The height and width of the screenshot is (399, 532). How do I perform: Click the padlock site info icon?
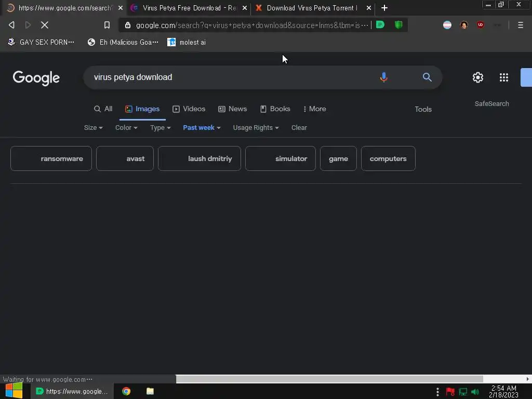(x=128, y=25)
